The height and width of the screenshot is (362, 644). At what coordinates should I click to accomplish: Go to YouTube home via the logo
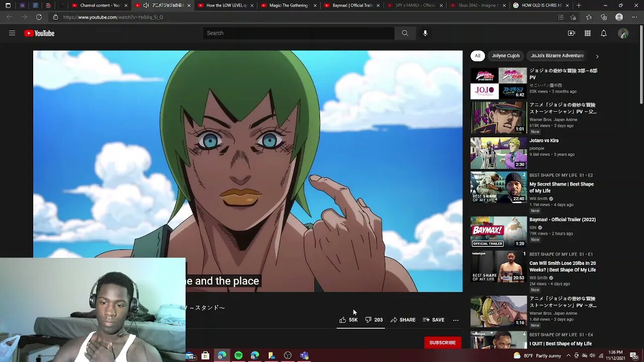[39, 33]
